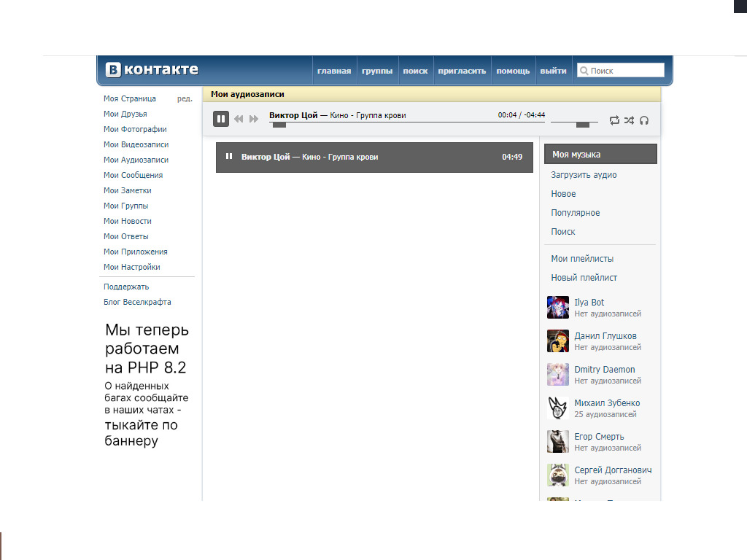Click Загрузить аудио
Viewport: 747px width, 560px height.
click(x=584, y=175)
